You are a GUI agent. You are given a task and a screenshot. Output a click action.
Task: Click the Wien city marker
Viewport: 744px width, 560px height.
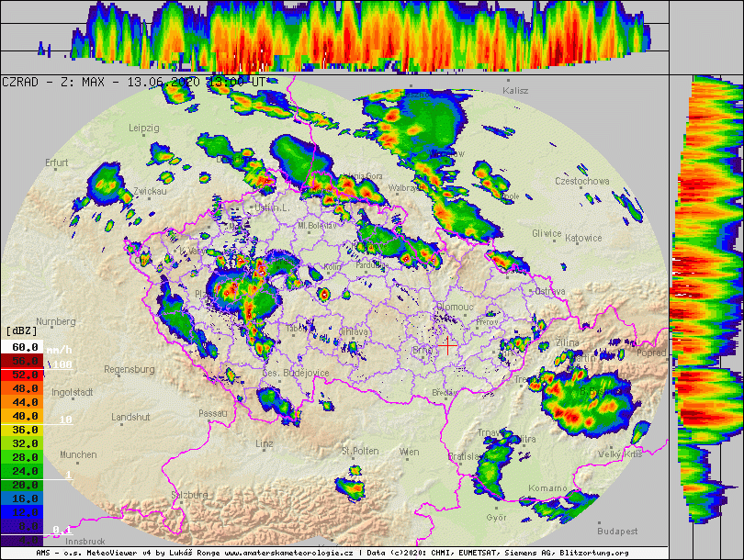[410, 452]
